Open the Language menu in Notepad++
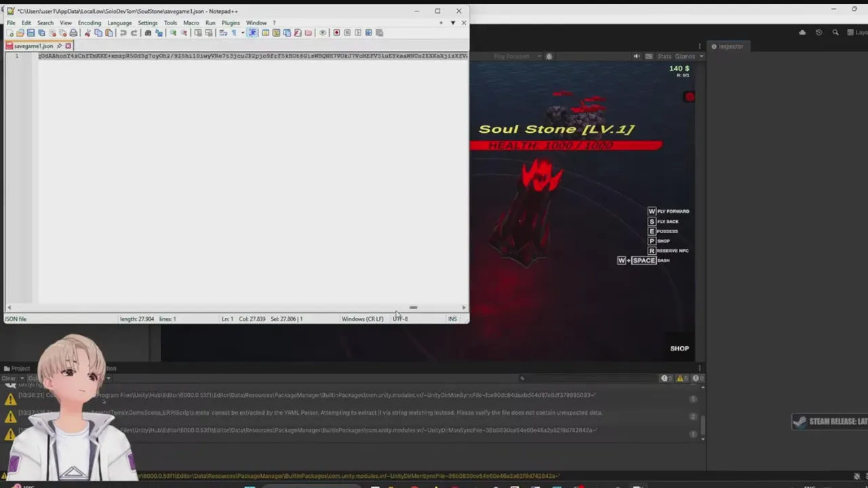The width and height of the screenshot is (868, 488). tap(119, 23)
